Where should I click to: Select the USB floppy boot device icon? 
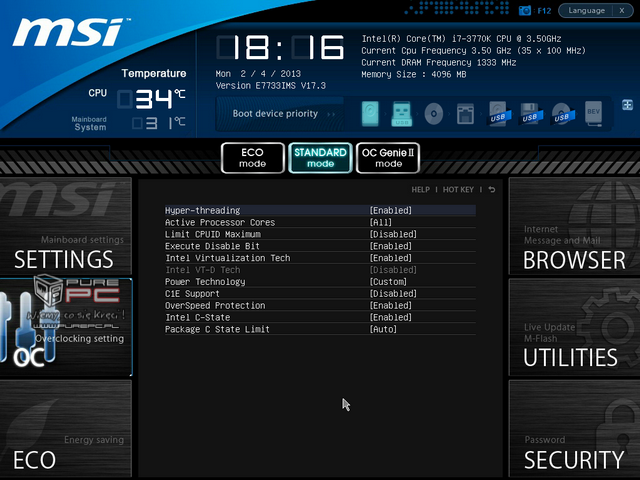531,114
